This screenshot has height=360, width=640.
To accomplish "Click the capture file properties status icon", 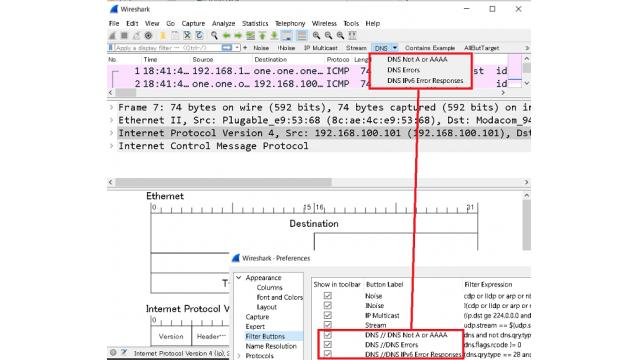I will click(x=124, y=352).
